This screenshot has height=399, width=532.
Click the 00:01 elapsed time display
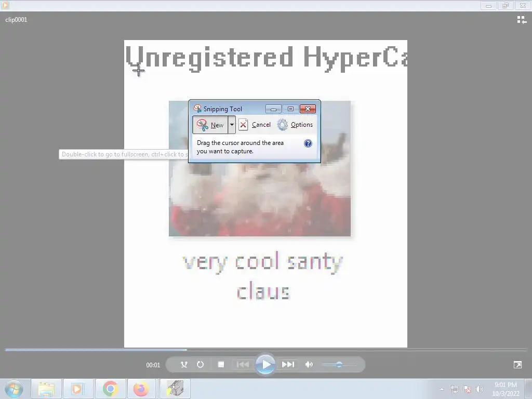pyautogui.click(x=153, y=365)
